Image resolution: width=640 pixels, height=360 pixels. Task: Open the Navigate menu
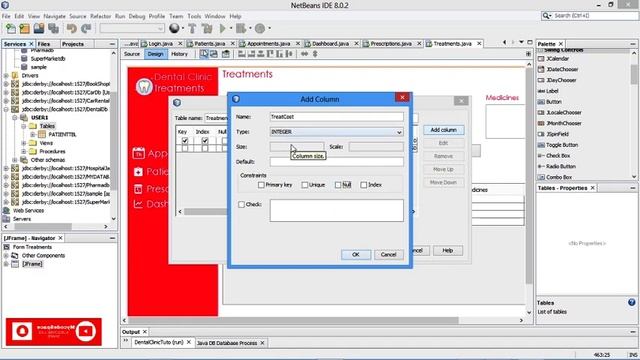[x=54, y=16]
